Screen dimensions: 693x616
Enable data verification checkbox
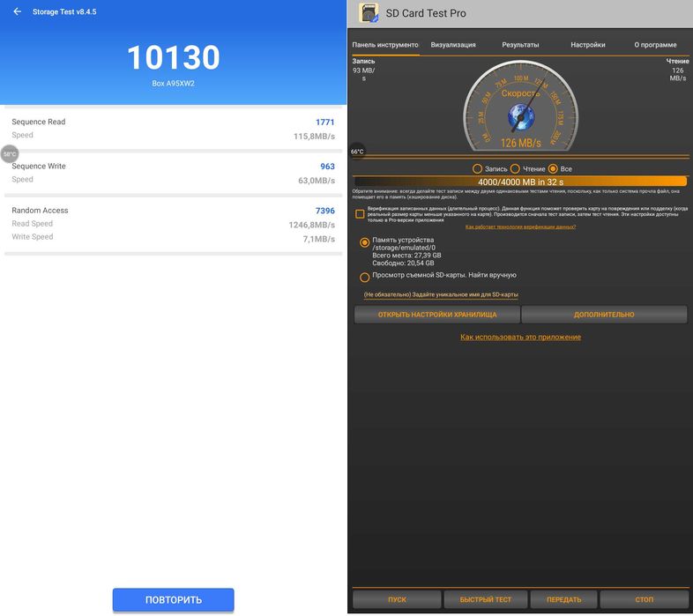coord(360,214)
